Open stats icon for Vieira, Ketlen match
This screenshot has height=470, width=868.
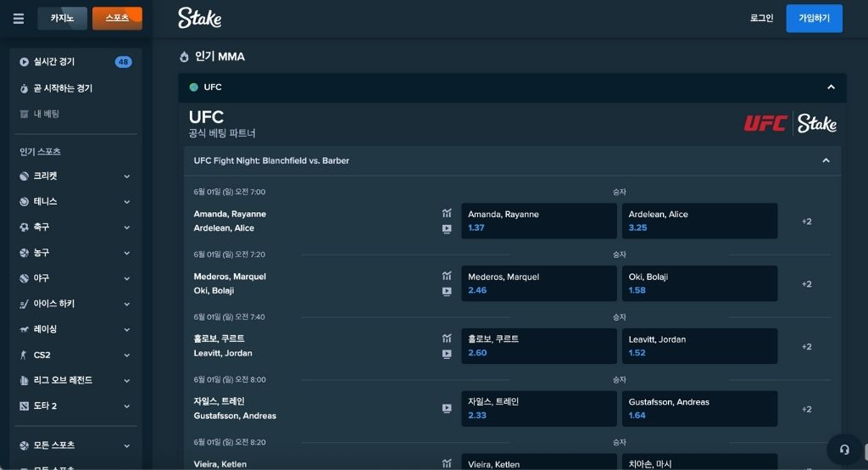point(447,463)
